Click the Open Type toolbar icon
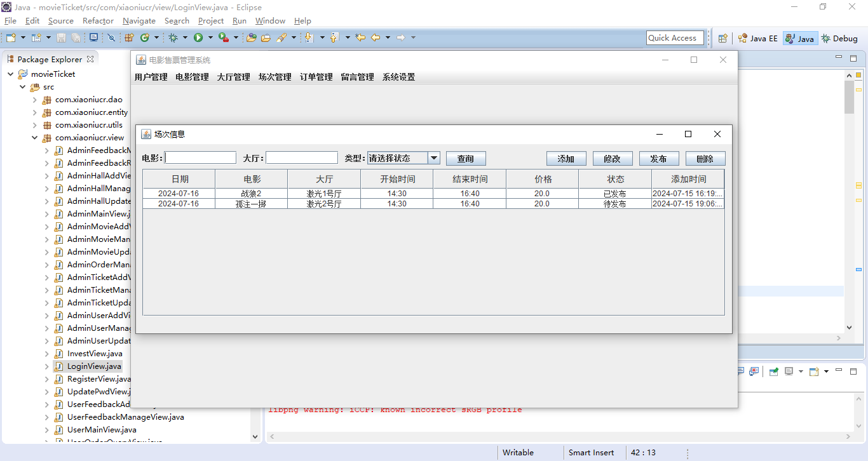 pos(251,37)
